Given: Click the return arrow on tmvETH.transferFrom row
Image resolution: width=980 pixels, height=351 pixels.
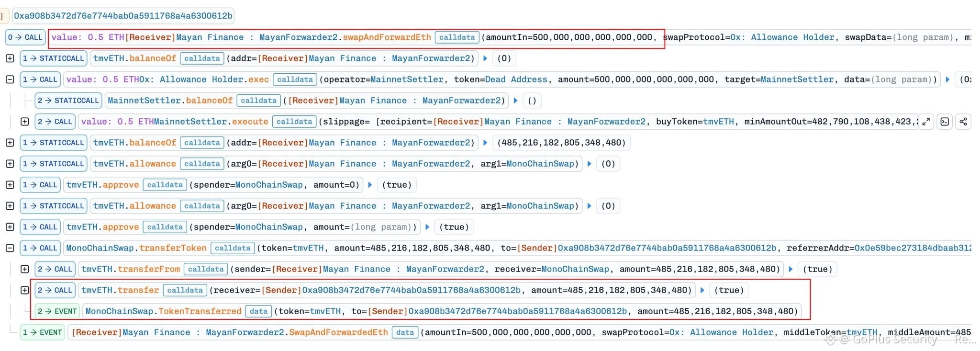Looking at the screenshot, I should 791,269.
